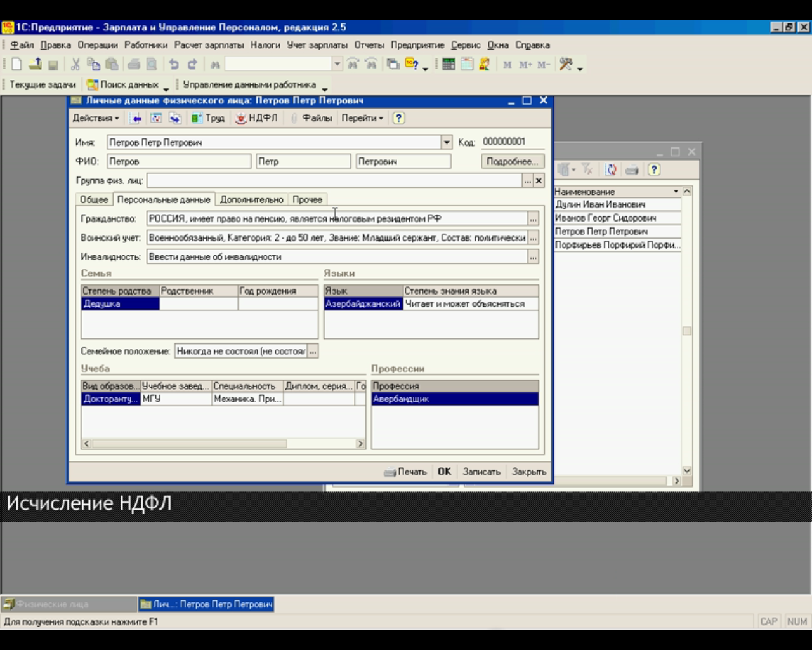The height and width of the screenshot is (650, 812).
Task: Click the 1C Help question icon in toolbar
Action: (x=412, y=64)
